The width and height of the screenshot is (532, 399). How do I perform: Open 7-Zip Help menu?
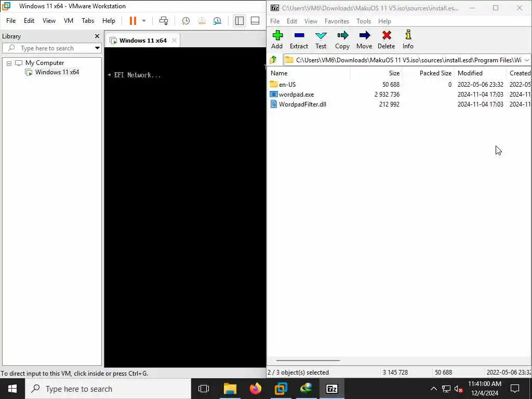[x=384, y=21]
